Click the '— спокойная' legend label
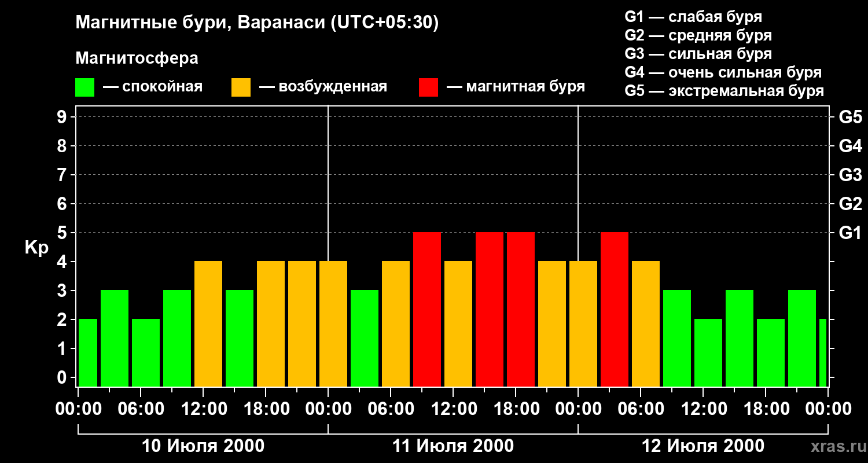Image resolution: width=868 pixels, height=463 pixels. pyautogui.click(x=153, y=87)
